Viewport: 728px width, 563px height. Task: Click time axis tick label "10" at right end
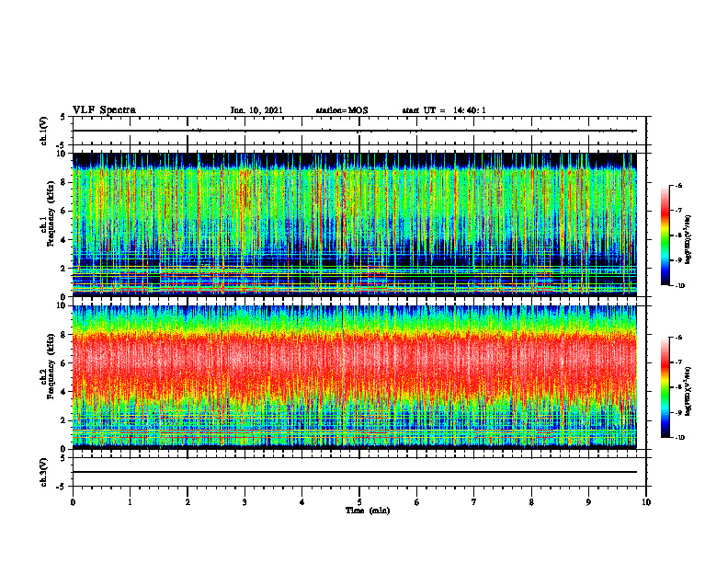point(646,502)
